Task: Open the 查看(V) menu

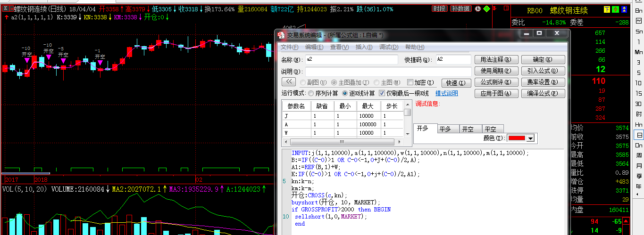Action: [339, 47]
